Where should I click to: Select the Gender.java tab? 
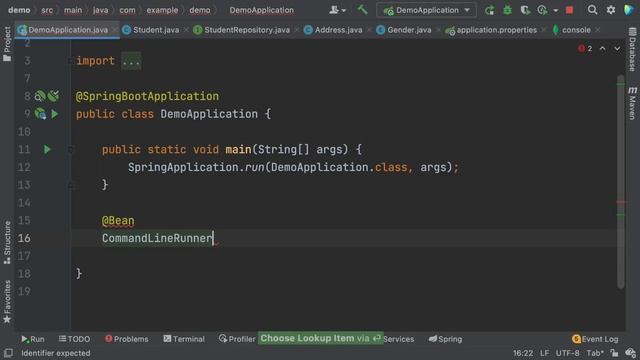point(409,30)
